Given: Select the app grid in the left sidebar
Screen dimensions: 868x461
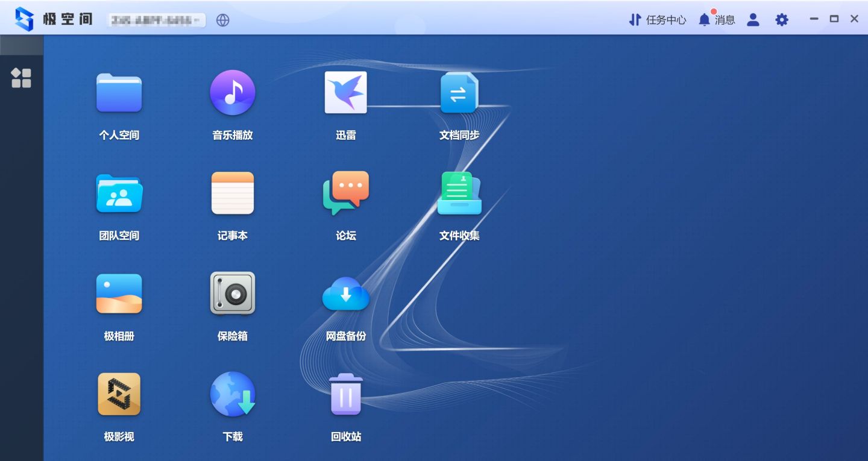Looking at the screenshot, I should [x=21, y=78].
